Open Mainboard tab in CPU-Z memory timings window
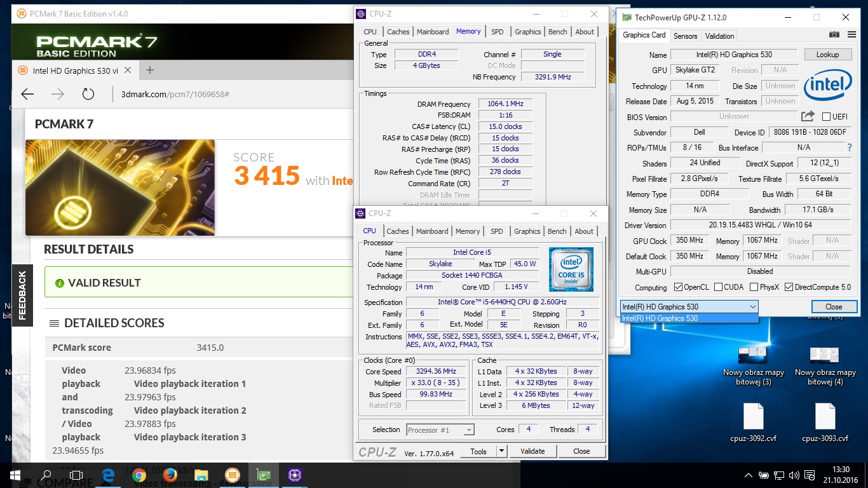 433,32
